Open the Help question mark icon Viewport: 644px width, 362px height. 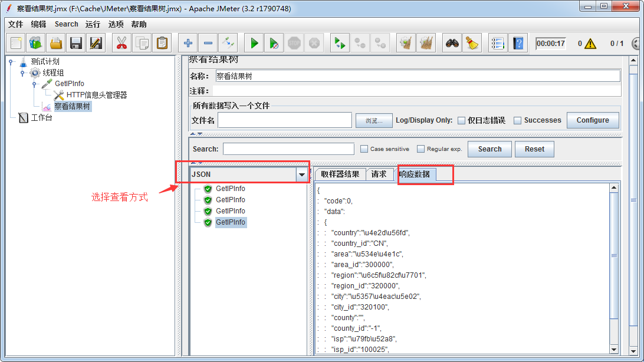click(x=518, y=43)
